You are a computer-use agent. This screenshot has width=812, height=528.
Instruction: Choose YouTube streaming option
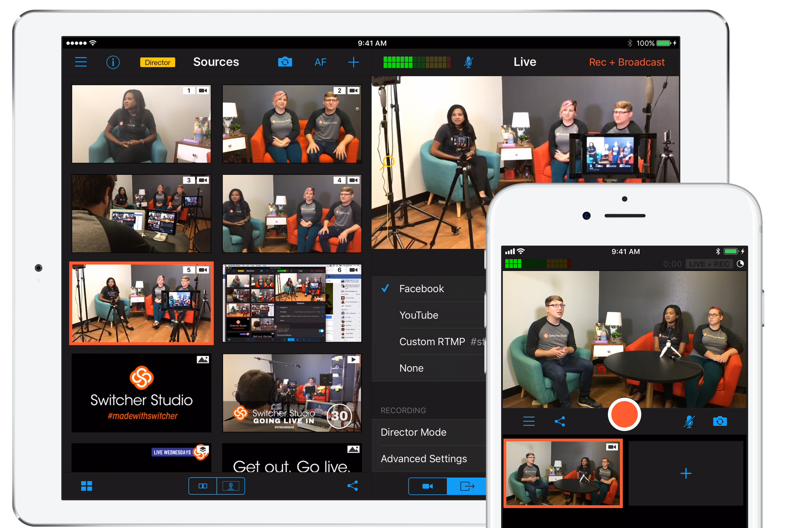click(419, 315)
